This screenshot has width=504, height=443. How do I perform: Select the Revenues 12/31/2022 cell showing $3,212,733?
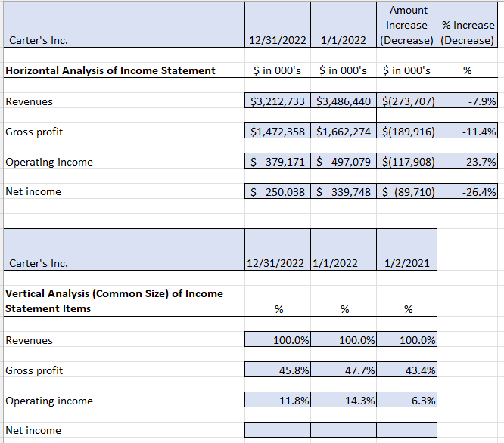point(278,101)
